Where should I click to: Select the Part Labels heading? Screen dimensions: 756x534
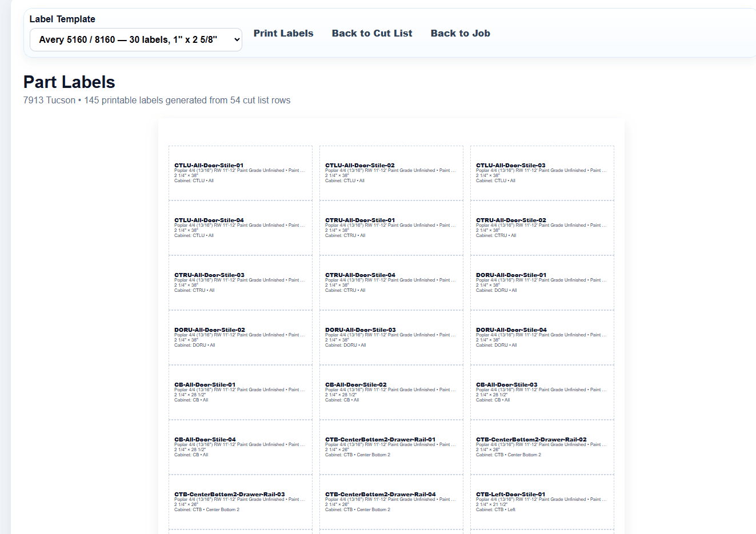coord(69,82)
